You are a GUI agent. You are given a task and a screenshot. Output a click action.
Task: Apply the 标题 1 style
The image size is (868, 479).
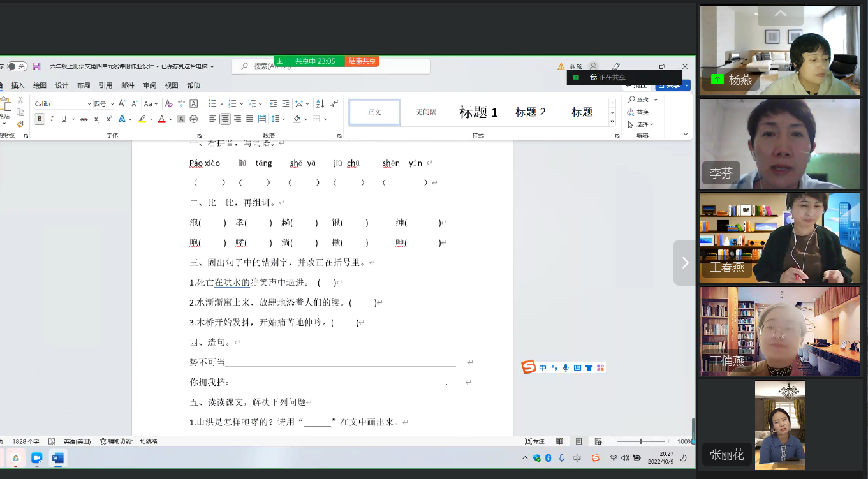[x=478, y=112]
